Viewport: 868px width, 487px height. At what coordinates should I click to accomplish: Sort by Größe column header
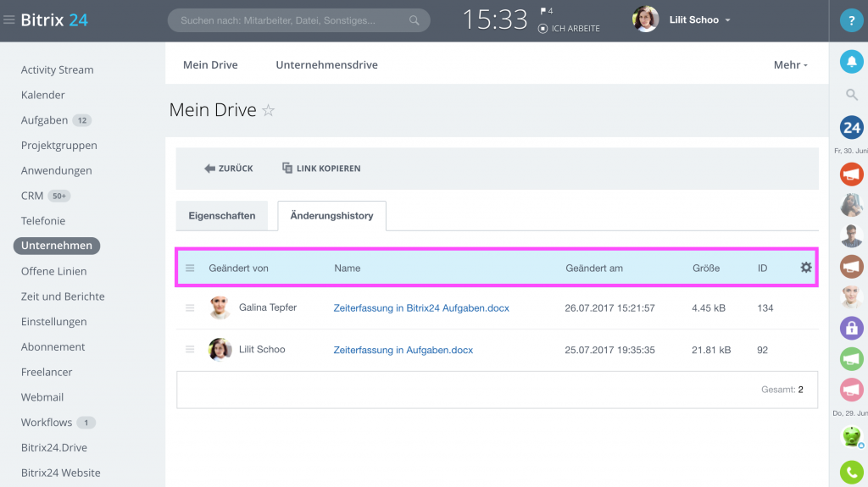click(x=706, y=268)
